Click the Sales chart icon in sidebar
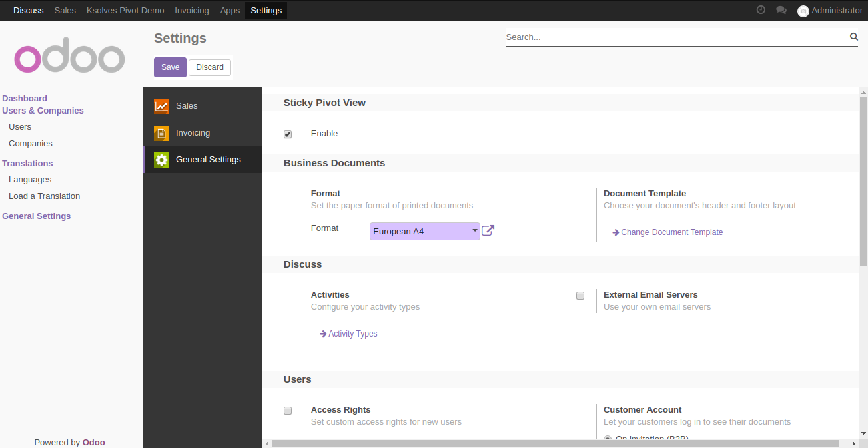Screen dimensions: 868x448 161,106
